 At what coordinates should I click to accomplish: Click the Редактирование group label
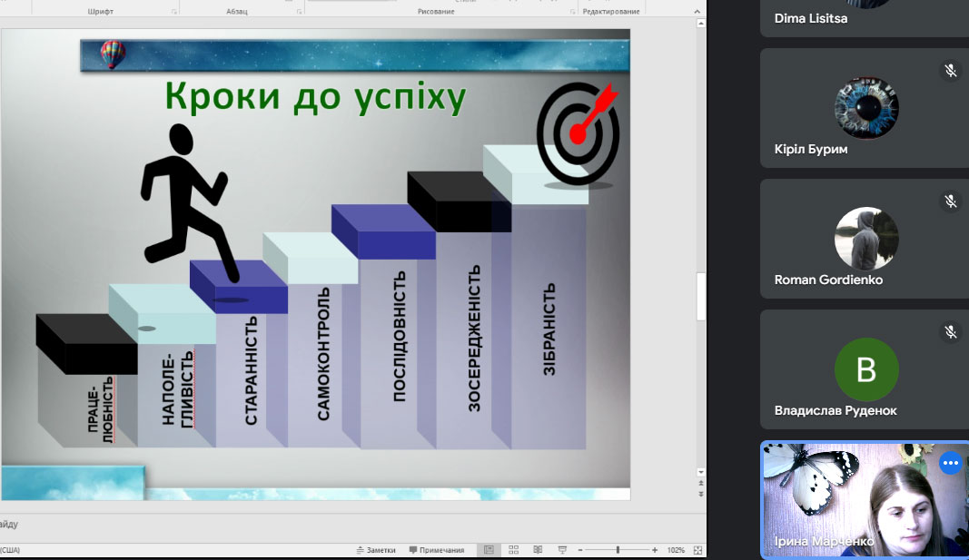coord(610,11)
